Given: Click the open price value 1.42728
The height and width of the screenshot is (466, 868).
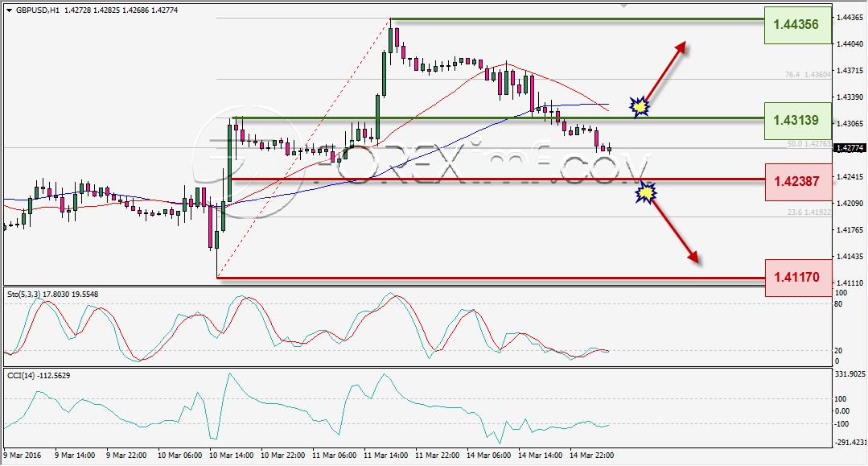Looking at the screenshot, I should click(x=78, y=10).
